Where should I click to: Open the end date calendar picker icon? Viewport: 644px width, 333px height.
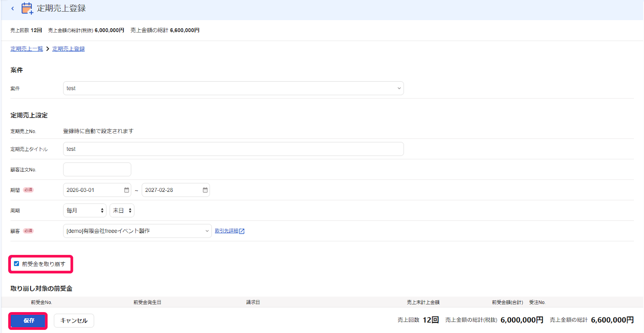[x=205, y=190]
